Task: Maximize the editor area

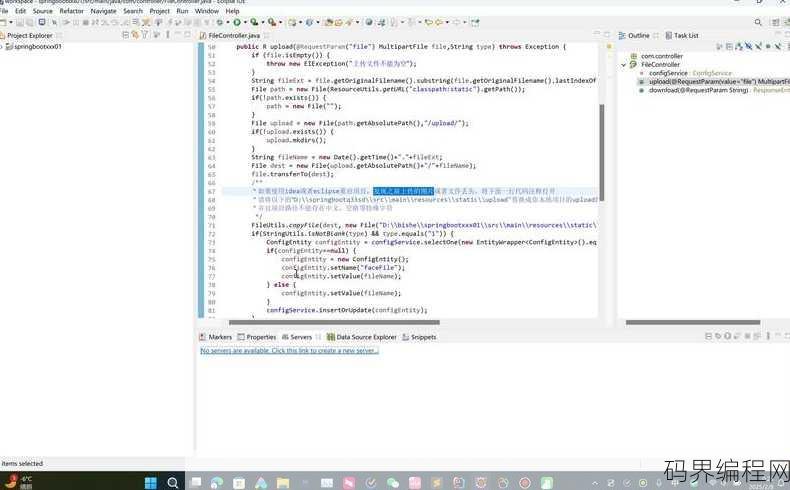Action: (607, 34)
